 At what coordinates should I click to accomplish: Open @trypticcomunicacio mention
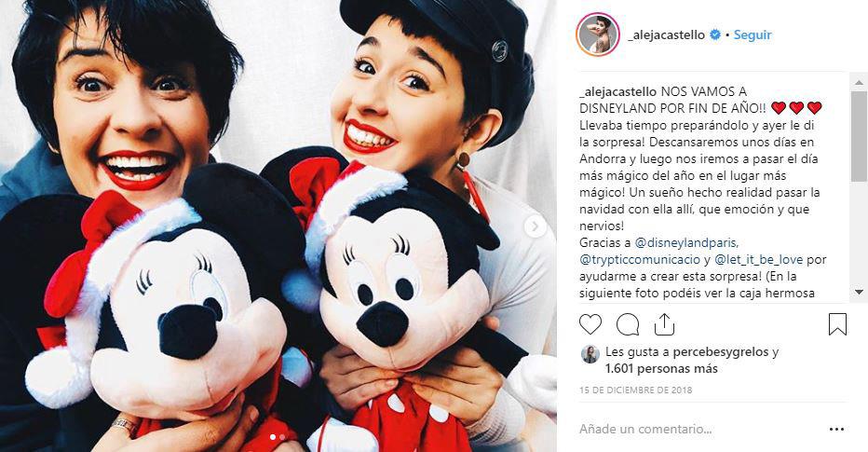[x=640, y=259]
